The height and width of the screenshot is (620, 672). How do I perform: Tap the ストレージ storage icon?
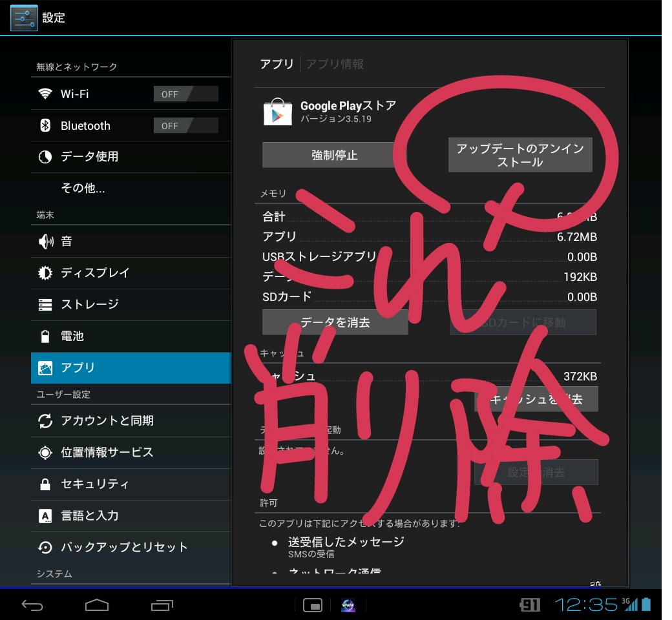pos(45,305)
